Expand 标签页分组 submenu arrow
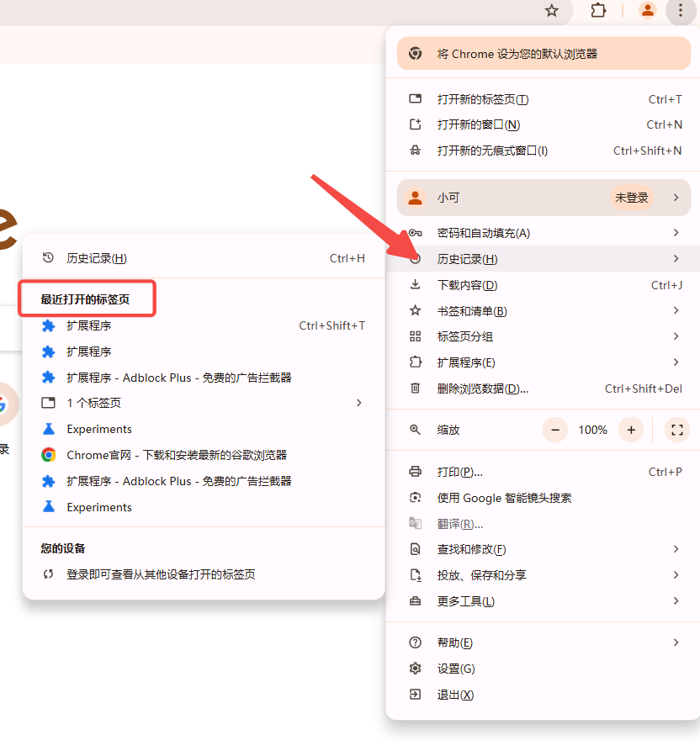The image size is (700, 756). pos(676,336)
